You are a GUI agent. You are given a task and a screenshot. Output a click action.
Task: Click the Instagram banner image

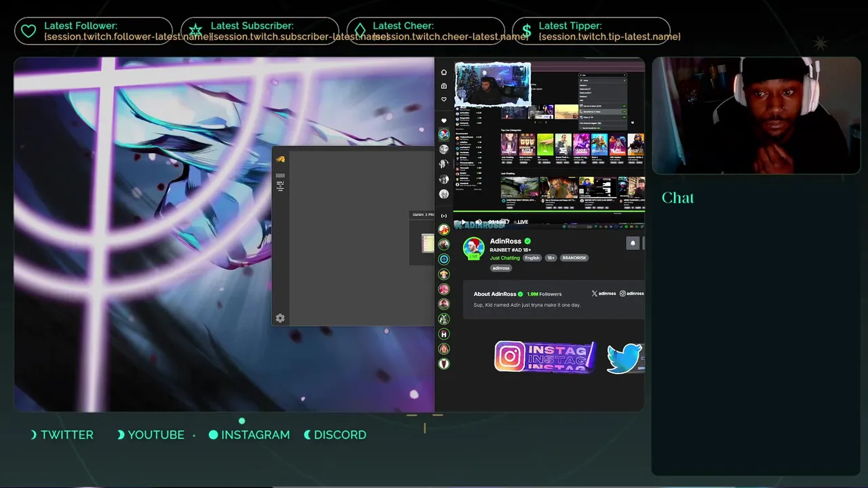545,357
